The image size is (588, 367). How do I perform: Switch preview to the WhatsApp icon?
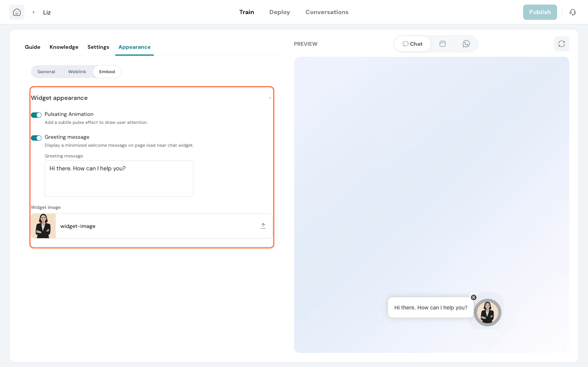tap(466, 44)
